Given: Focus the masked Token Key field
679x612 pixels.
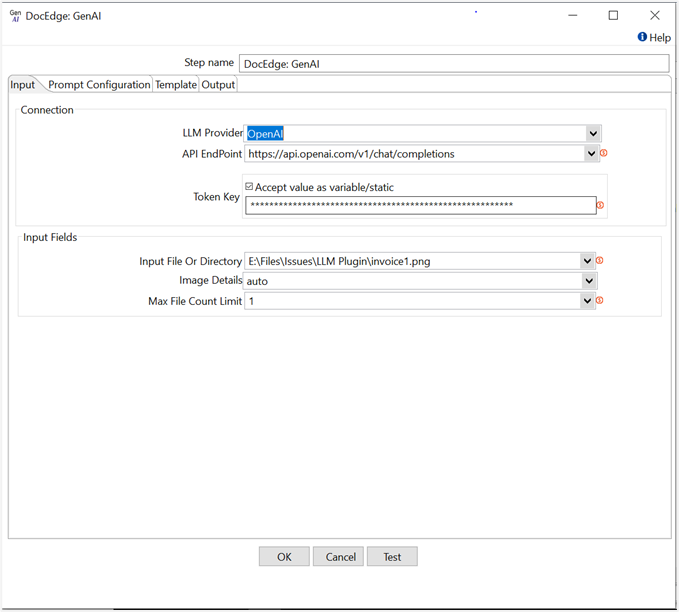Looking at the screenshot, I should tap(421, 205).
